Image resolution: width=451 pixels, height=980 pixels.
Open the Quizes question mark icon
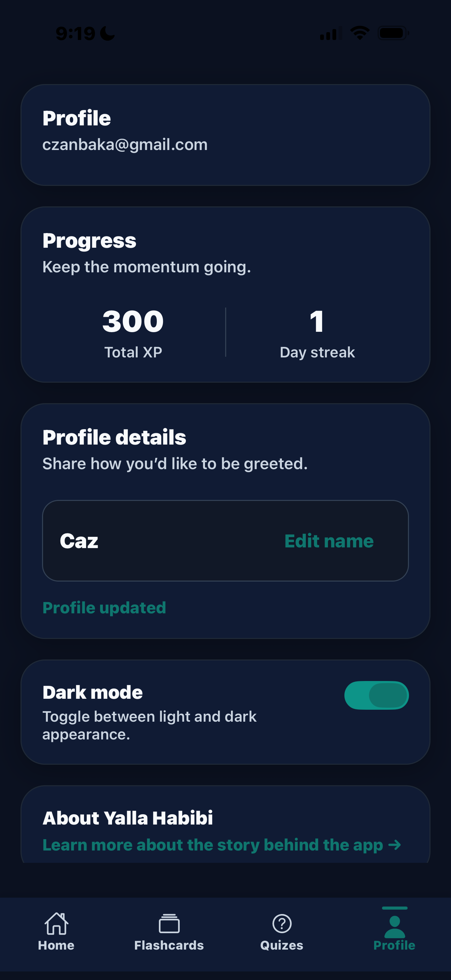282,923
